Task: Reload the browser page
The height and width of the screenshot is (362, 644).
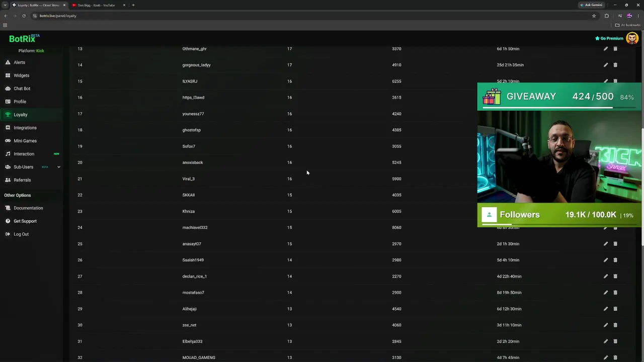Action: (x=24, y=16)
